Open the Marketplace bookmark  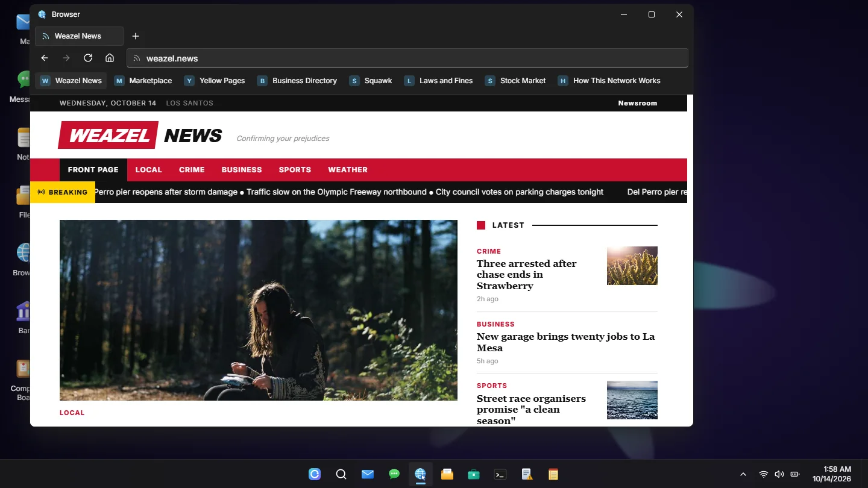[x=143, y=81]
